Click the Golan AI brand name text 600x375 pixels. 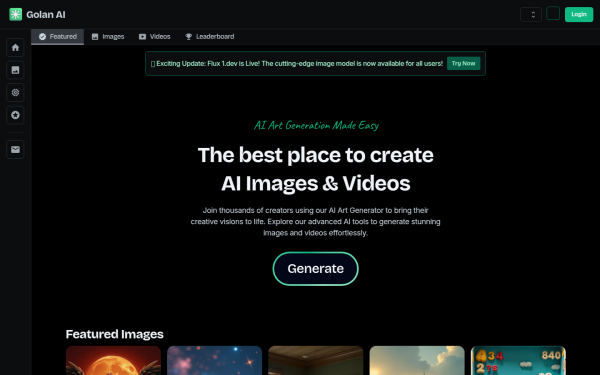(x=46, y=15)
